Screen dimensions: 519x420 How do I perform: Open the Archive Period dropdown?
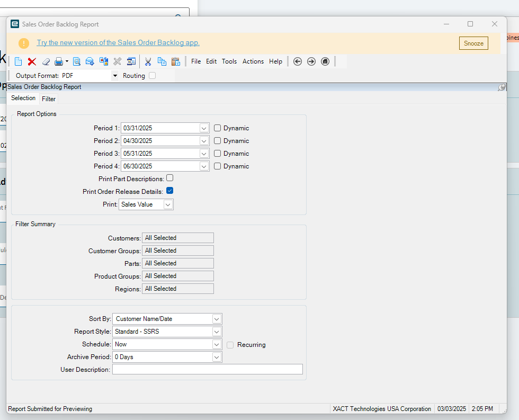(217, 357)
